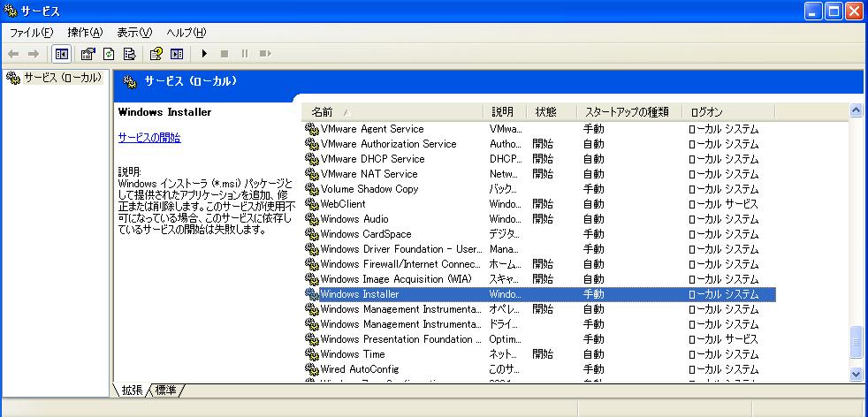Switch to the 標準 tab
This screenshot has width=868, height=417.
(x=165, y=390)
